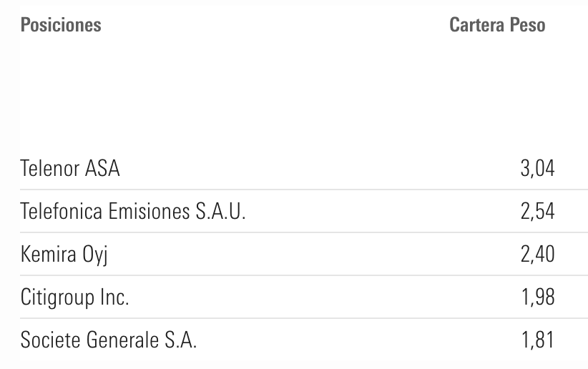Image resolution: width=588 pixels, height=369 pixels.
Task: Click the 2,54 weight value
Action: click(x=537, y=212)
